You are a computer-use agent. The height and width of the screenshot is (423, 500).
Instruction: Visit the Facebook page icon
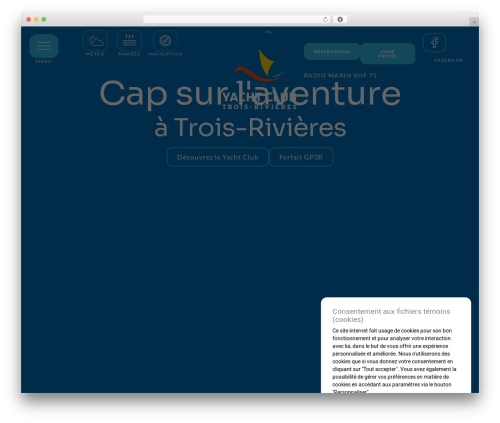434,43
